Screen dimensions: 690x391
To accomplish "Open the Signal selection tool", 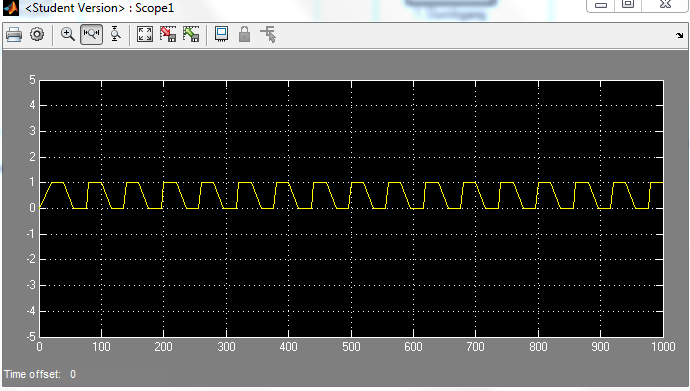I will [x=268, y=34].
